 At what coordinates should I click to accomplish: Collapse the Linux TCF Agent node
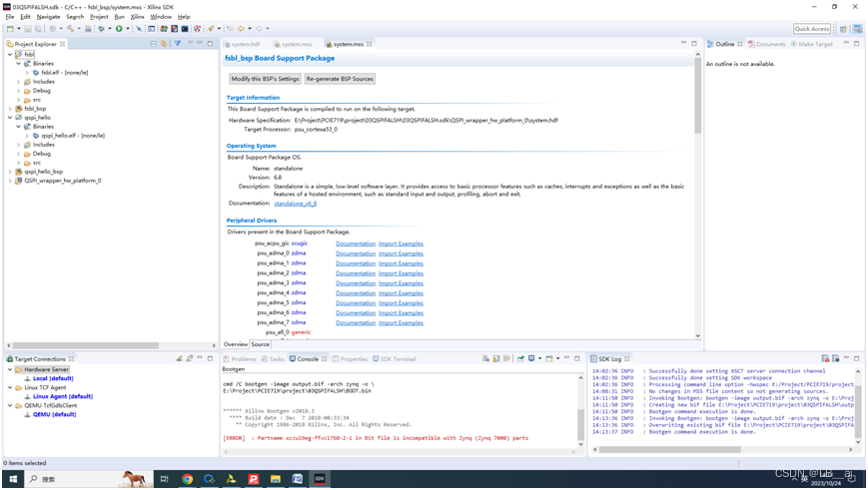10,387
